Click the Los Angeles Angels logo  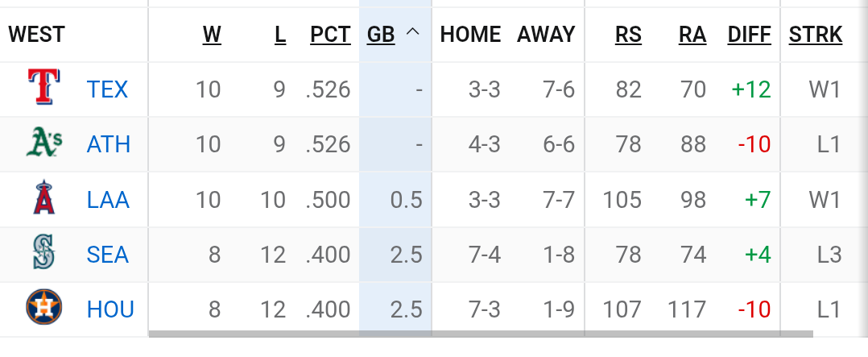point(44,198)
